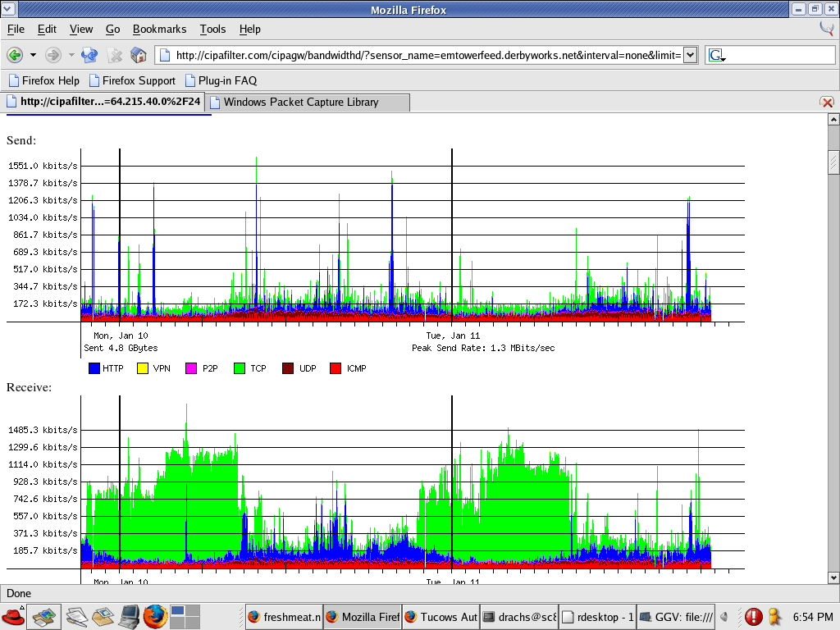The image size is (840, 630).
Task: Open Mozilla Firefox from the taskbar
Action: tap(362, 616)
